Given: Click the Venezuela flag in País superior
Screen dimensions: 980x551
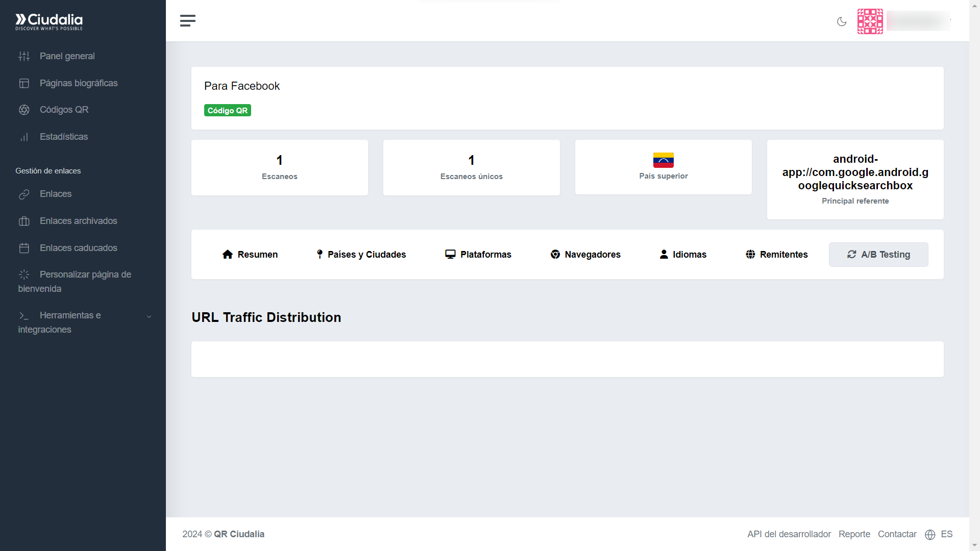Looking at the screenshot, I should point(664,160).
